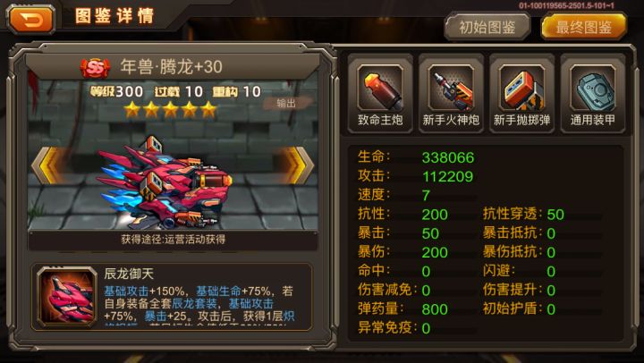Click the 抗性穿透 stat row
Viewport: 644px width, 363px height.
[523, 214]
